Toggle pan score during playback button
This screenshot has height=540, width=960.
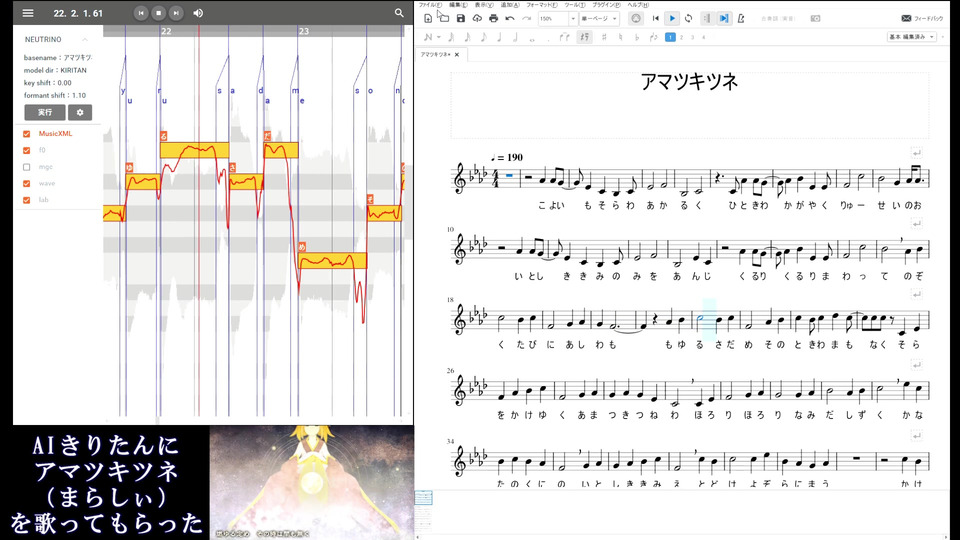724,18
